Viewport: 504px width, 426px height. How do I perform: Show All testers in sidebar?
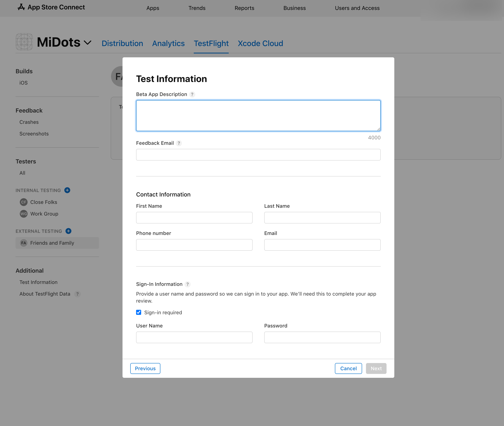tap(22, 173)
